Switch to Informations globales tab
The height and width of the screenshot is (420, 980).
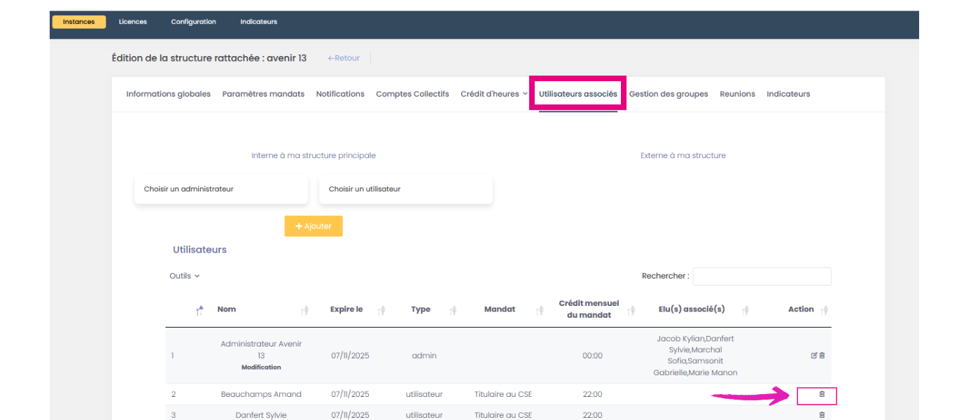[169, 94]
